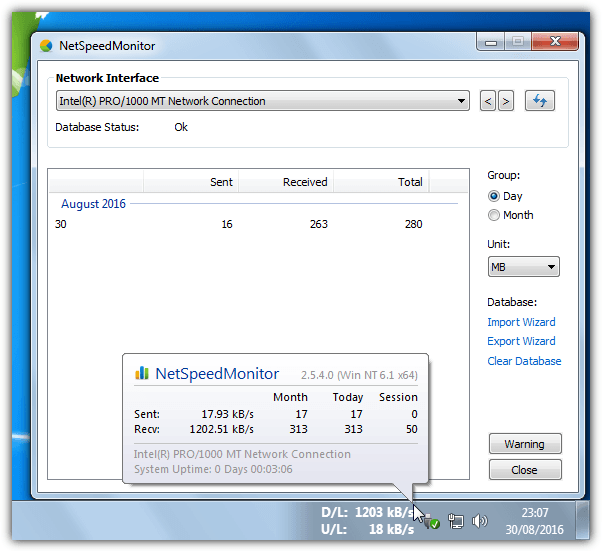Open the Import Wizard link

click(521, 322)
